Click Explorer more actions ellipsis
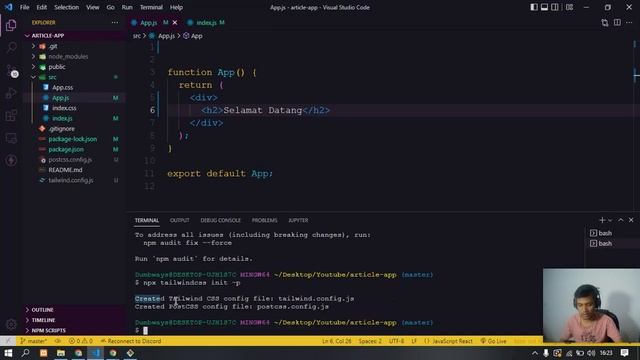 115,22
